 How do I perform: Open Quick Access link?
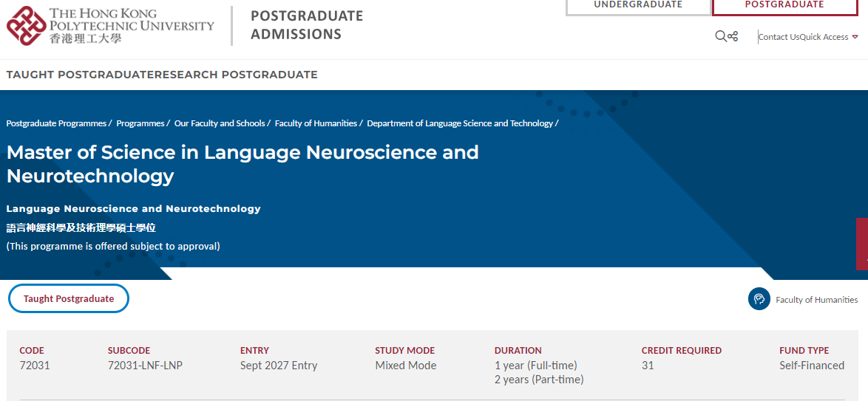point(824,37)
